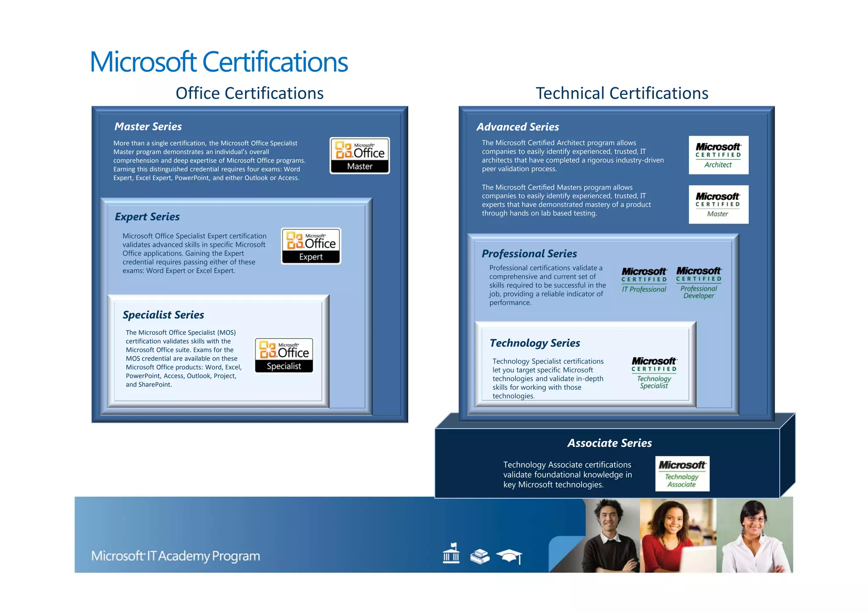
Task: Click the photo of the young man
Action: point(610,535)
